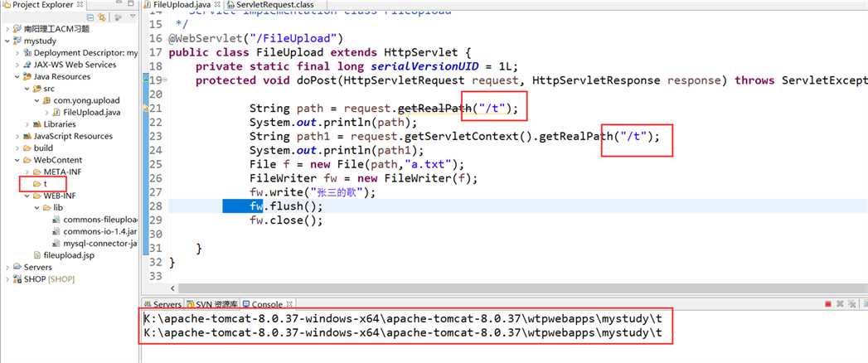The height and width of the screenshot is (363, 868).
Task: Click Collapse All icon in Project Explorer toolbar
Action: pos(91,17)
